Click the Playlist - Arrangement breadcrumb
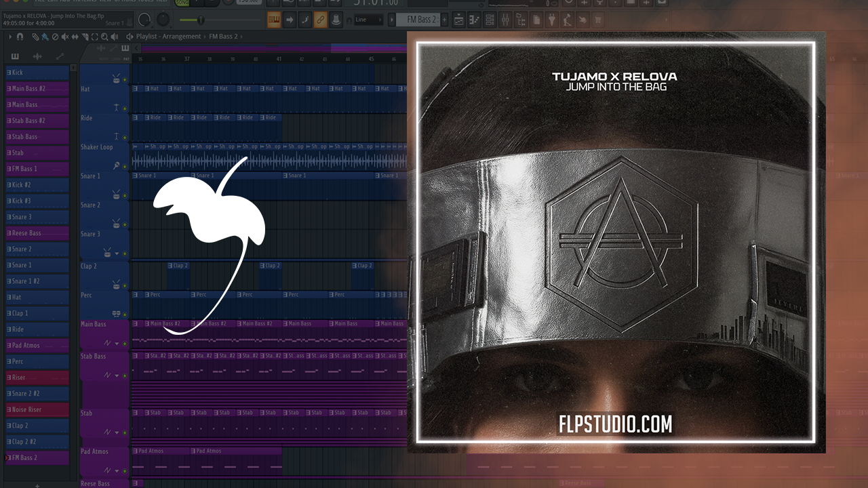This screenshot has width=868, height=488. pyautogui.click(x=168, y=37)
